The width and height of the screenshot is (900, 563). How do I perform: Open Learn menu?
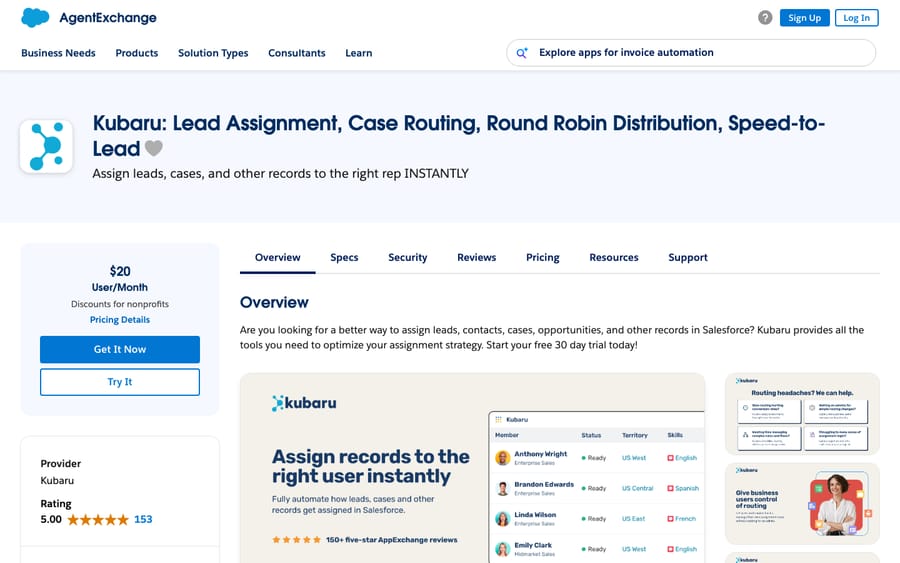(x=359, y=53)
